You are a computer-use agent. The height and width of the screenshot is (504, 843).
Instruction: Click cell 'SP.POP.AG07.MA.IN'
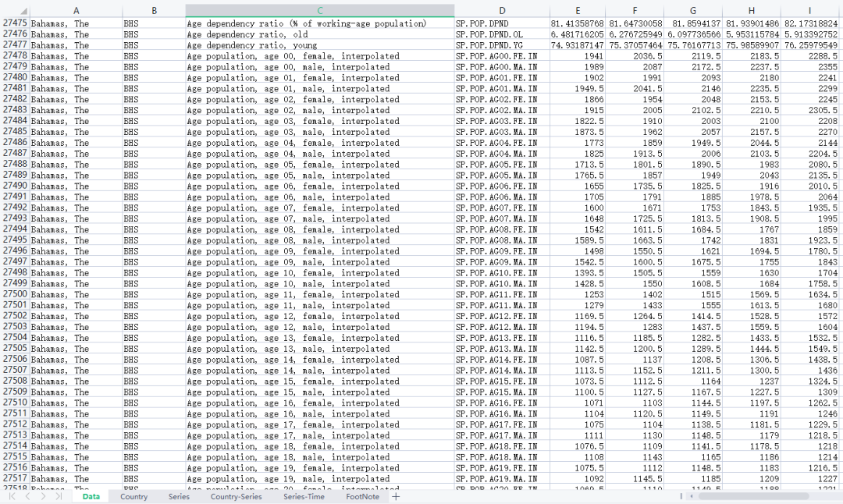click(502, 218)
